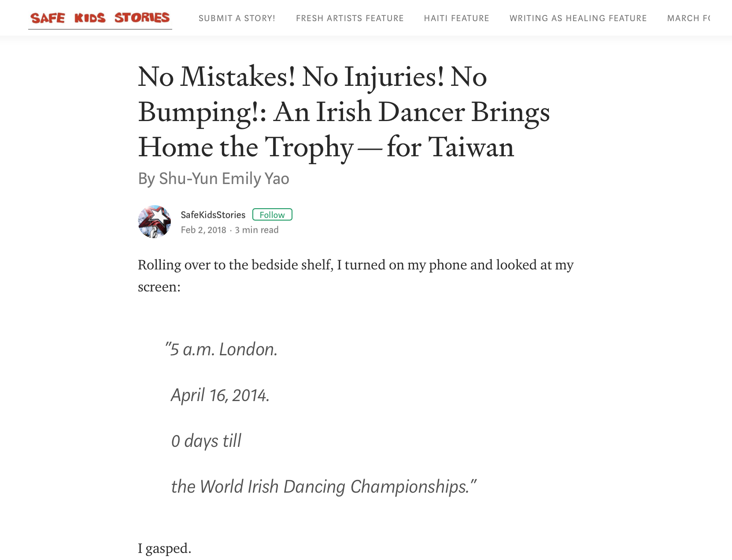Click the April 16, 2014 quote line
Viewport: 732px width, 560px height.
[220, 395]
